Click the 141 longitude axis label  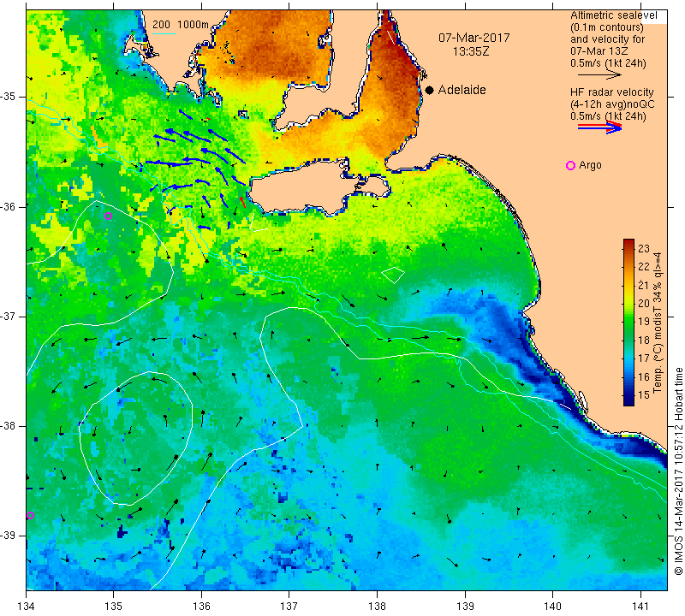click(640, 607)
